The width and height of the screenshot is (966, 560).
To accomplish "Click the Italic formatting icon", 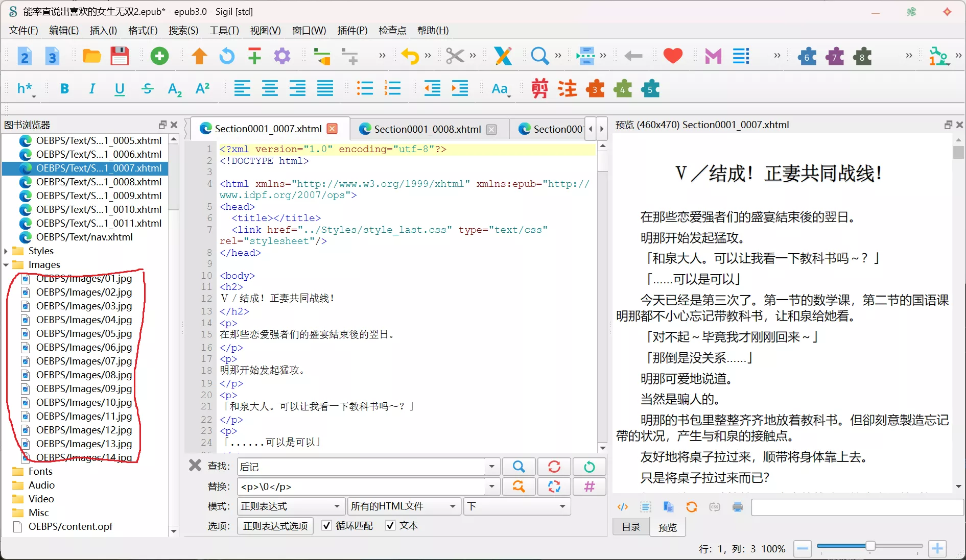I will 92,89.
